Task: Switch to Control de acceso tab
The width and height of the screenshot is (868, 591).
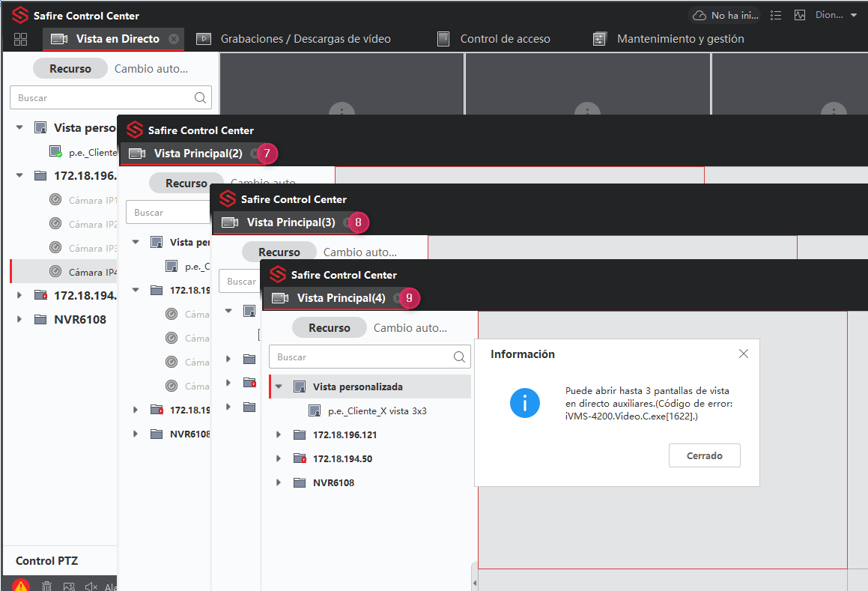Action: [505, 39]
